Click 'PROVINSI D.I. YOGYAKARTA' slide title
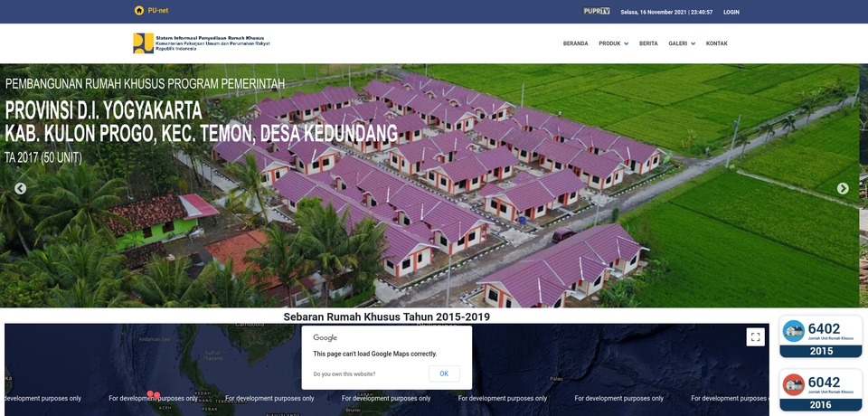The height and width of the screenshot is (416, 868). pos(103,111)
